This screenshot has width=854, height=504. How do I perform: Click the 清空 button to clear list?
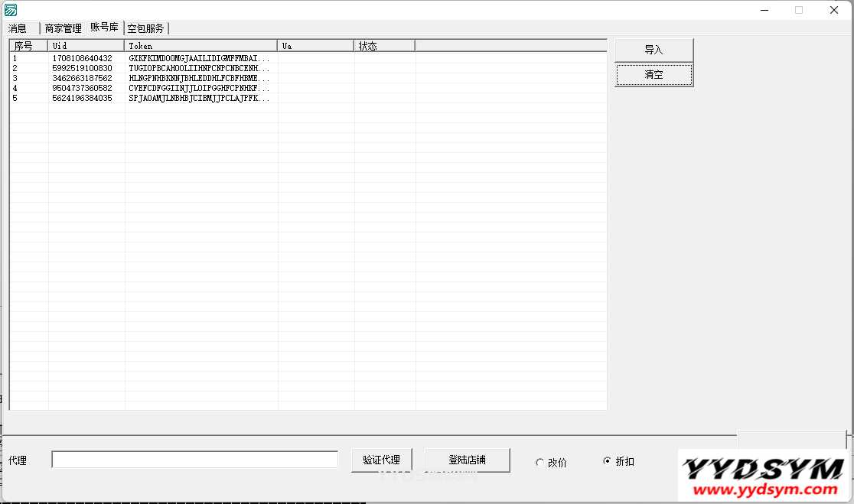[x=654, y=74]
